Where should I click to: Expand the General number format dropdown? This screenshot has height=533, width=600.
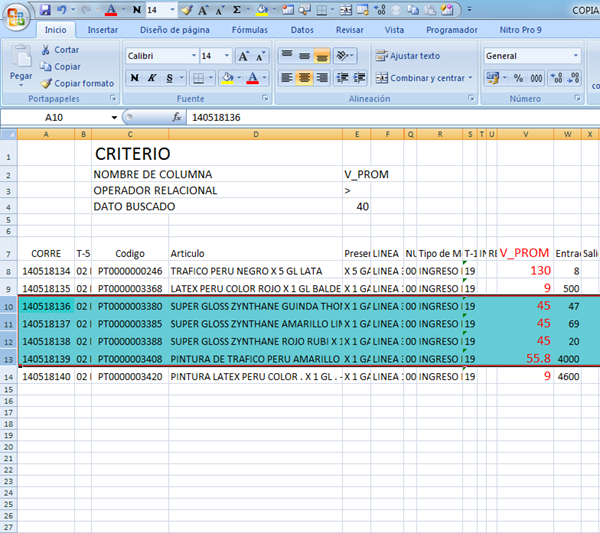[x=575, y=56]
